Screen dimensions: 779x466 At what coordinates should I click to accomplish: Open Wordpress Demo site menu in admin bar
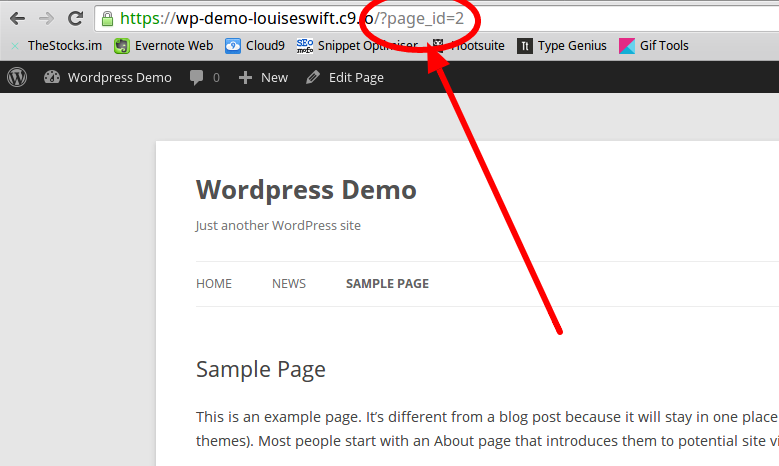click(x=108, y=77)
